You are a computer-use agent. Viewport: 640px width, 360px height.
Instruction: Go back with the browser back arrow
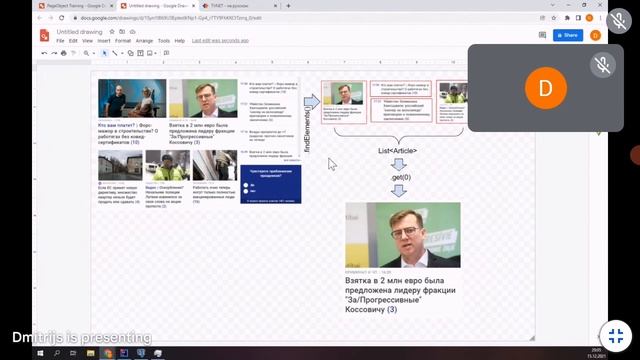tap(40, 18)
